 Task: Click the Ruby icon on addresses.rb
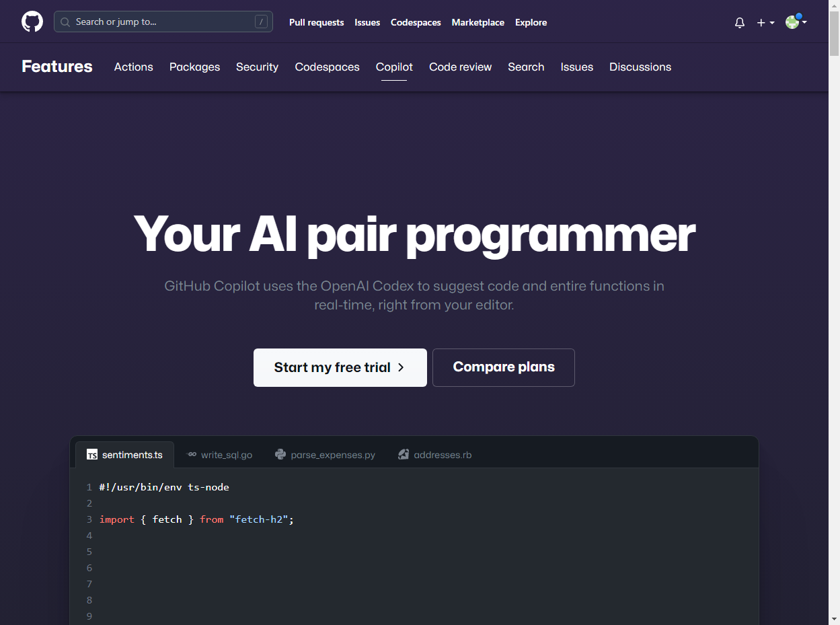[x=404, y=454]
